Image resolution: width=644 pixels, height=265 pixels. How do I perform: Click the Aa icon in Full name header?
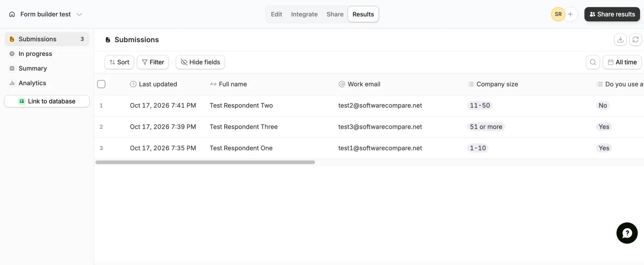[213, 84]
